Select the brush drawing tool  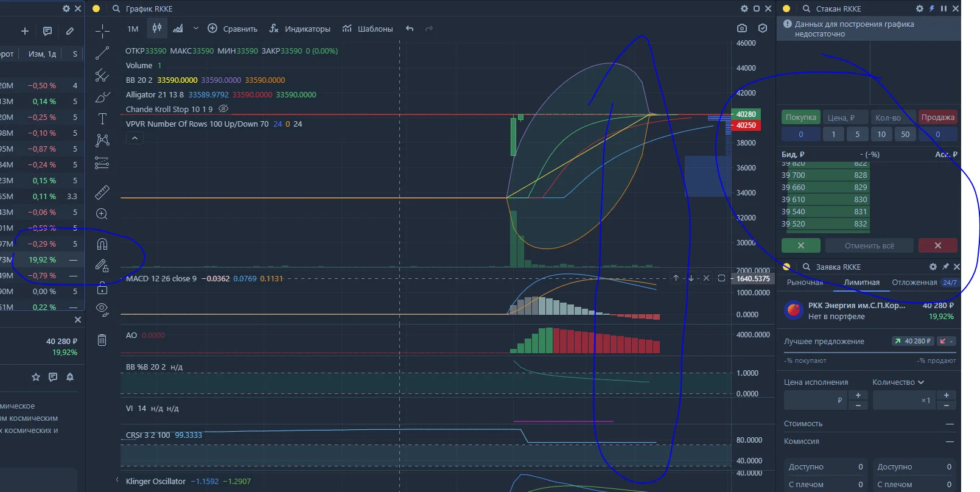102,97
